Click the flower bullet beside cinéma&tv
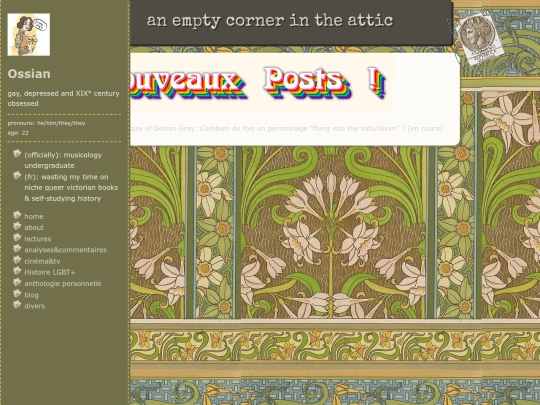Screen dimensions: 540x405 tap(17, 260)
